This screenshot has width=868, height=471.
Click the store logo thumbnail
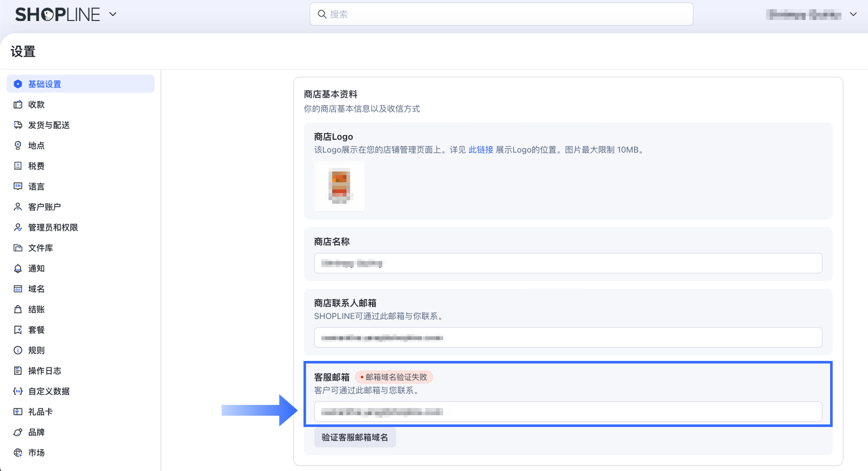(x=339, y=186)
